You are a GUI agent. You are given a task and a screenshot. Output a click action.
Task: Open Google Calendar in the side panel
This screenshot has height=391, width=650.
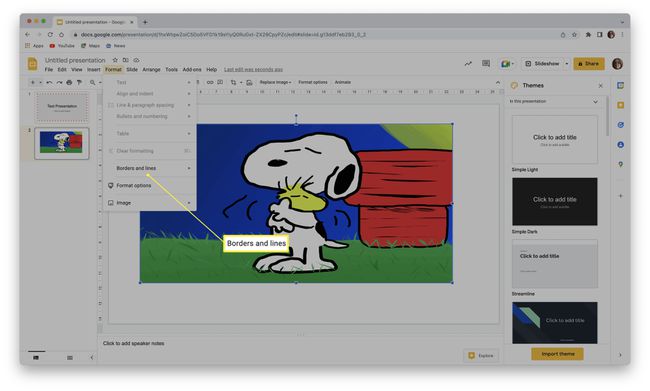(x=621, y=85)
